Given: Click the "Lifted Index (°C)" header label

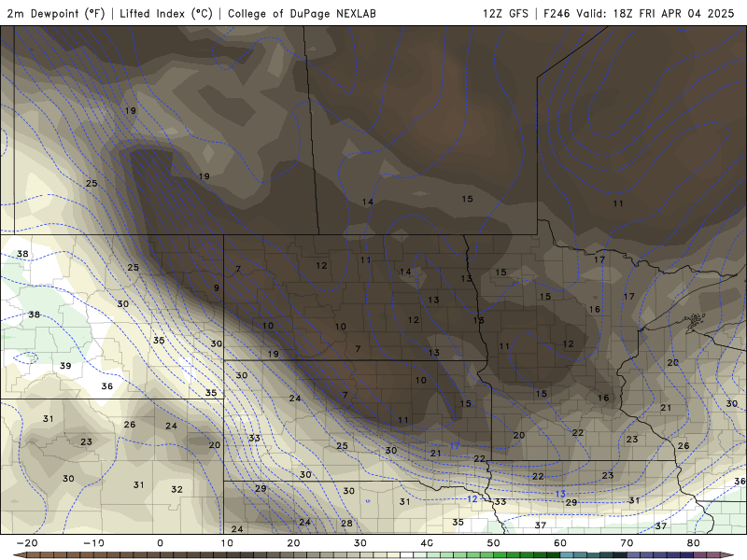Looking at the screenshot, I should (166, 13).
